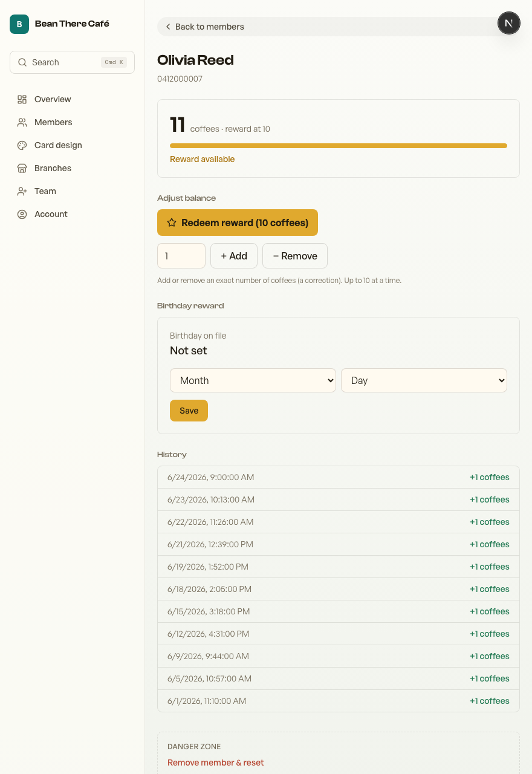This screenshot has width=532, height=774.
Task: Go to Members section
Action: pos(72,122)
